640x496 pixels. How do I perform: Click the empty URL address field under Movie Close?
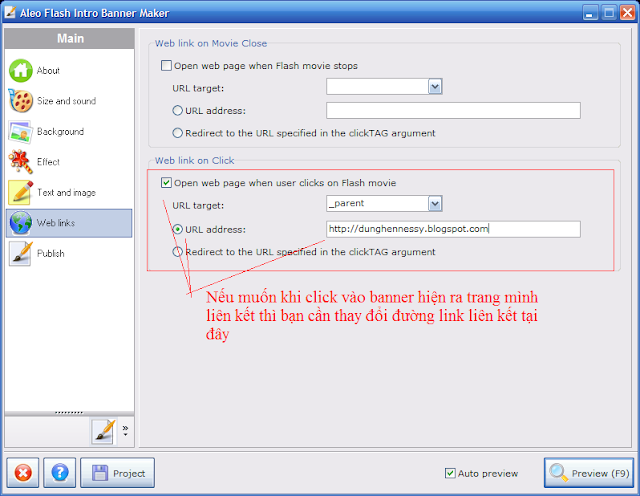453,111
